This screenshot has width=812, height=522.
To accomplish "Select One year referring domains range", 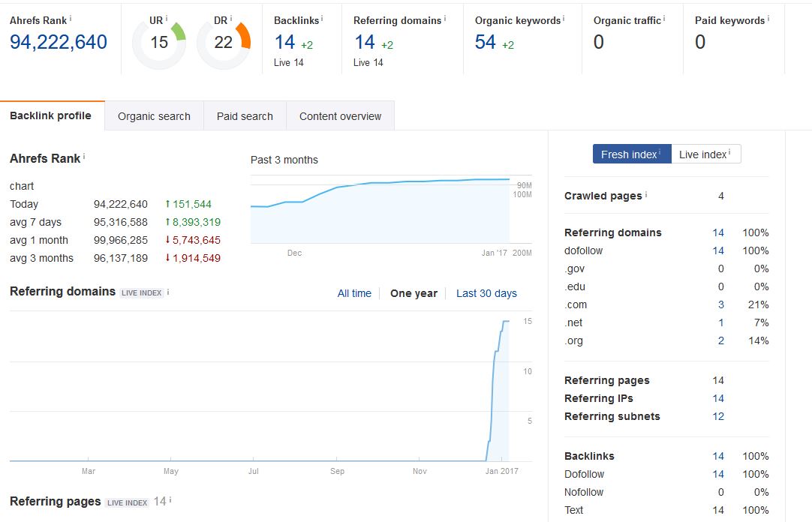I will 414,293.
